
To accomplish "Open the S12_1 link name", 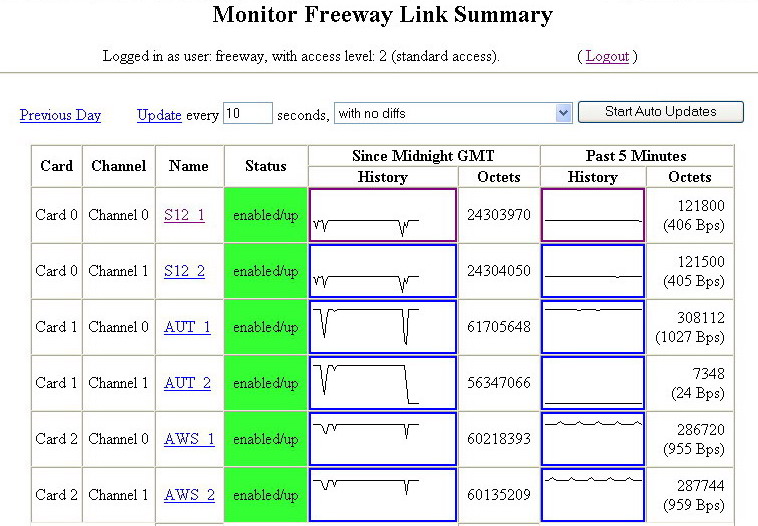I will coord(184,215).
